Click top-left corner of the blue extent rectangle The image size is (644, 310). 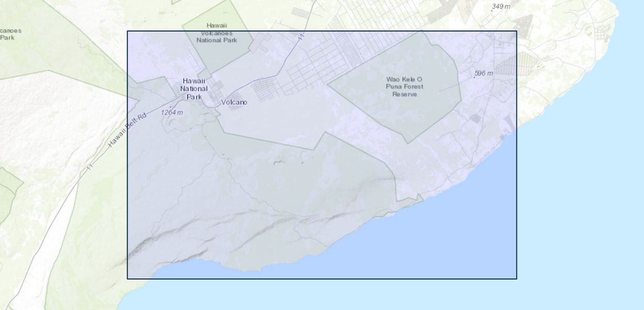[127, 31]
